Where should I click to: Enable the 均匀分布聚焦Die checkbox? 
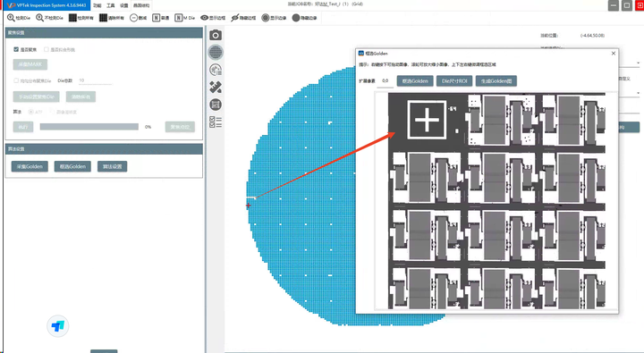[16, 80]
